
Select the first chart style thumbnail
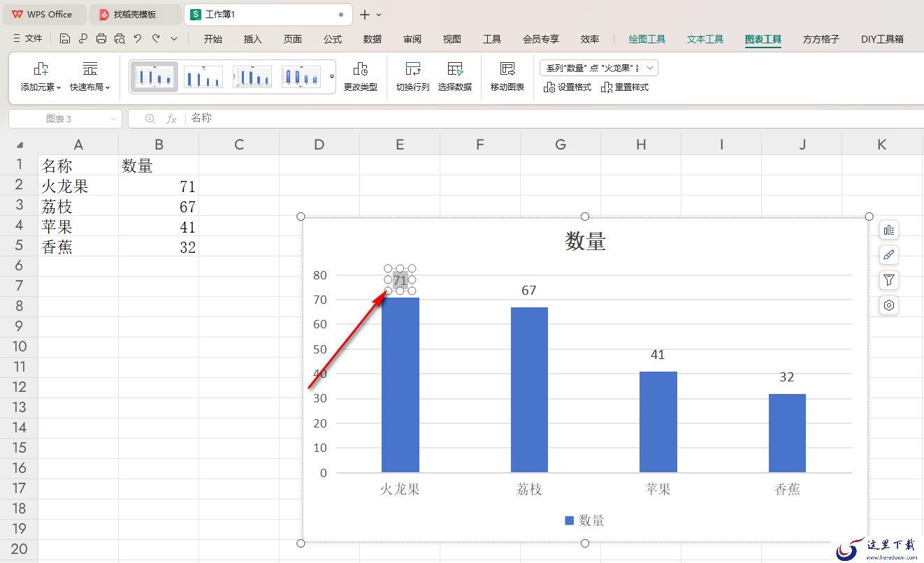154,76
